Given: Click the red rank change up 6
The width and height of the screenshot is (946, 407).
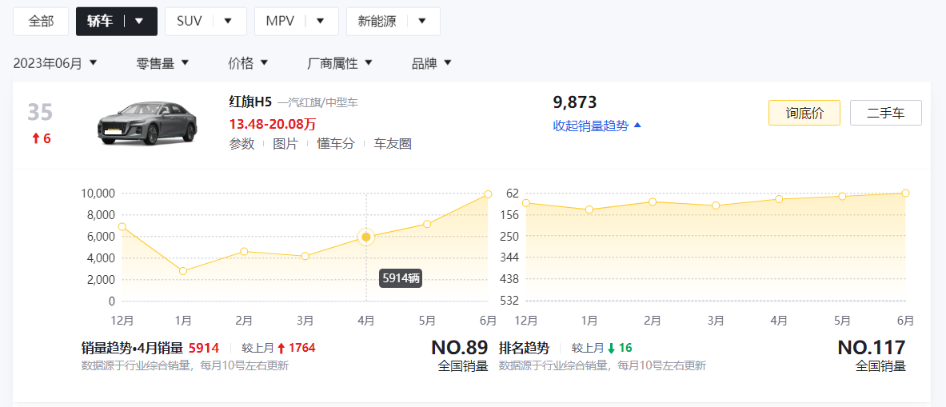Looking at the screenshot, I should 41,139.
